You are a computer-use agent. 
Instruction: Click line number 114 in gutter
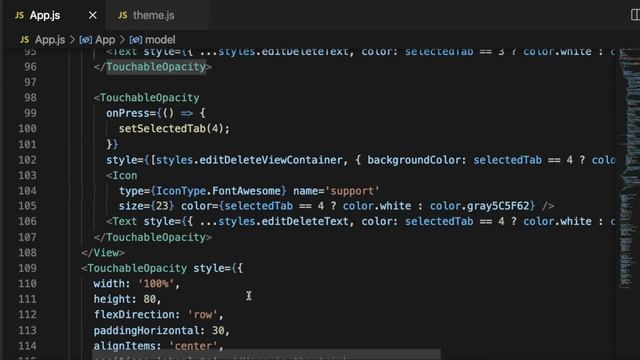click(x=27, y=346)
